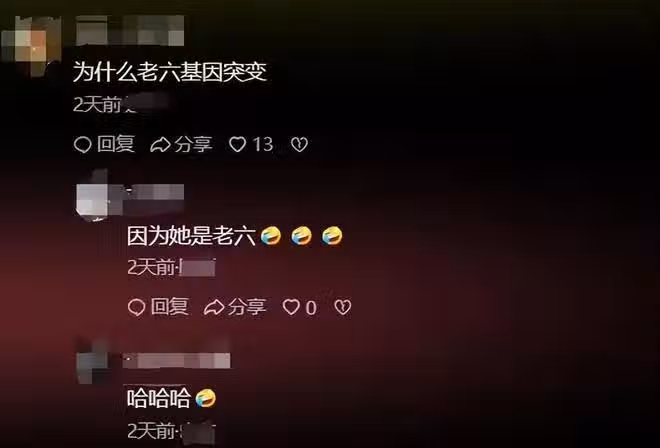Share the 因为她是老六 reply

[x=235, y=307]
